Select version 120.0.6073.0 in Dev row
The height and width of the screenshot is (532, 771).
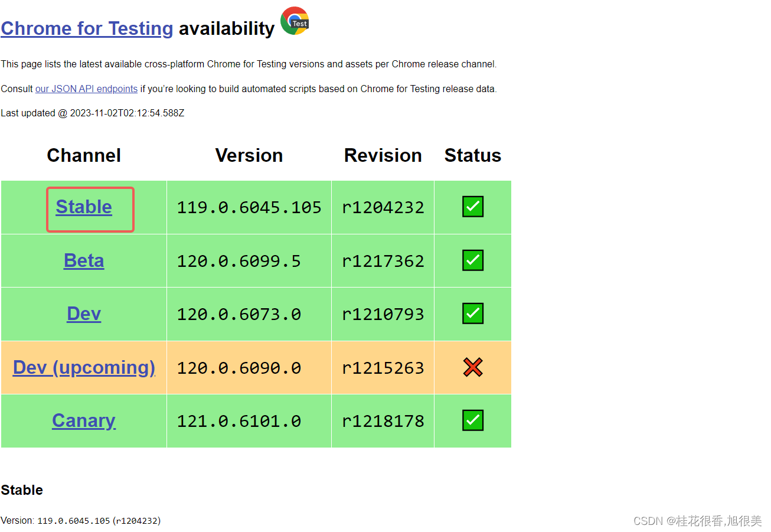239,314
